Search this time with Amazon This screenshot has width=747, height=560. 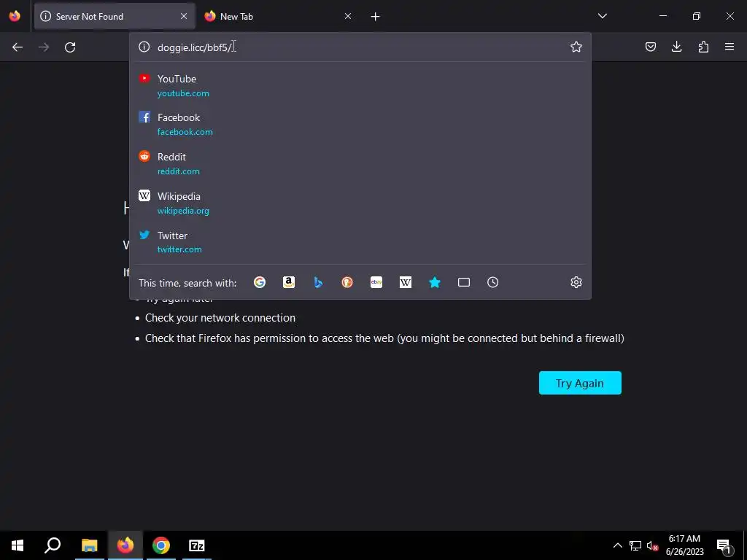(x=289, y=282)
